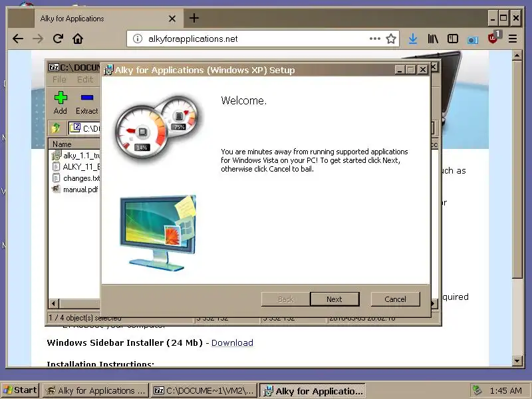Close the Alky setup window

point(423,70)
